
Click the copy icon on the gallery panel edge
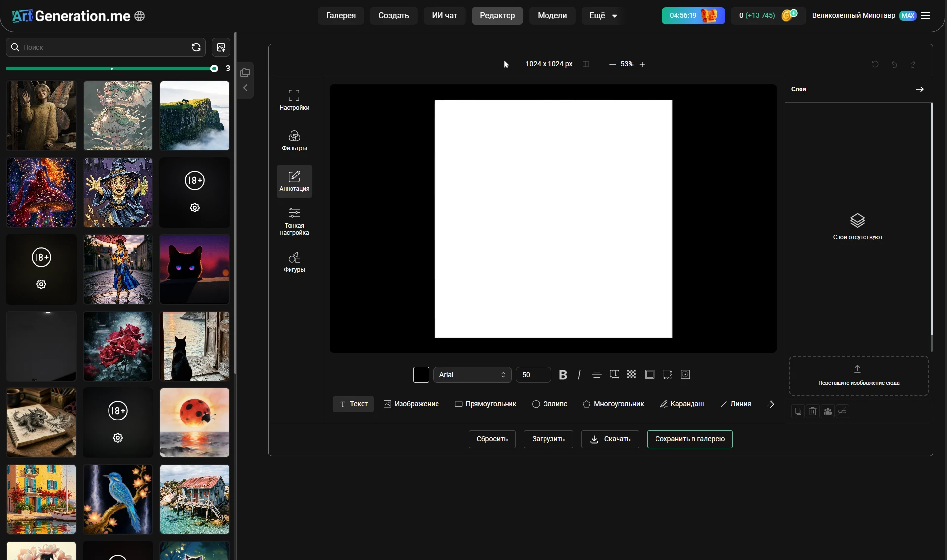click(245, 73)
